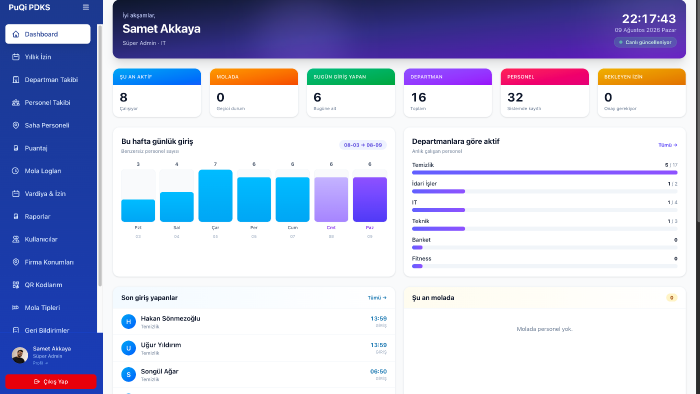This screenshot has height=394, width=700.
Task: Click the Mola Tipleri icon
Action: coord(16,307)
